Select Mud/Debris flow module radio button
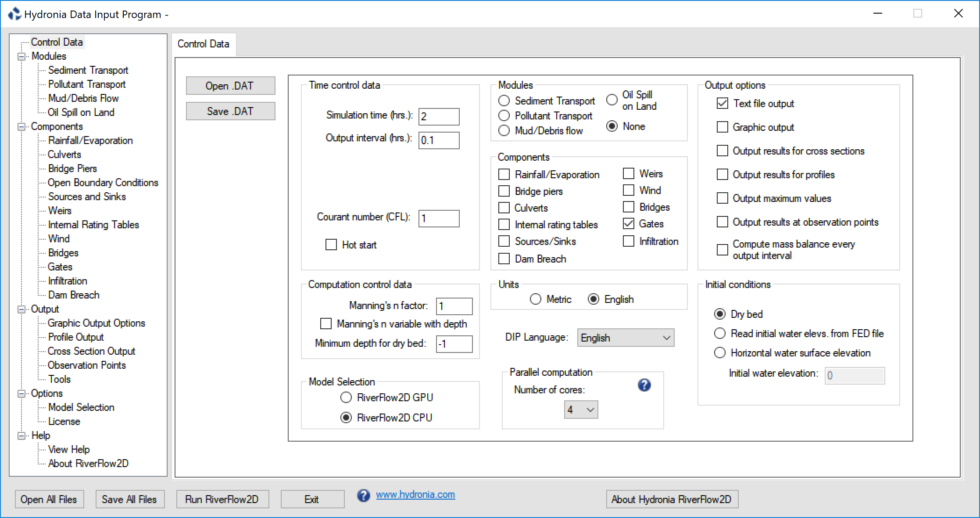Viewport: 980px width, 518px height. tap(504, 130)
